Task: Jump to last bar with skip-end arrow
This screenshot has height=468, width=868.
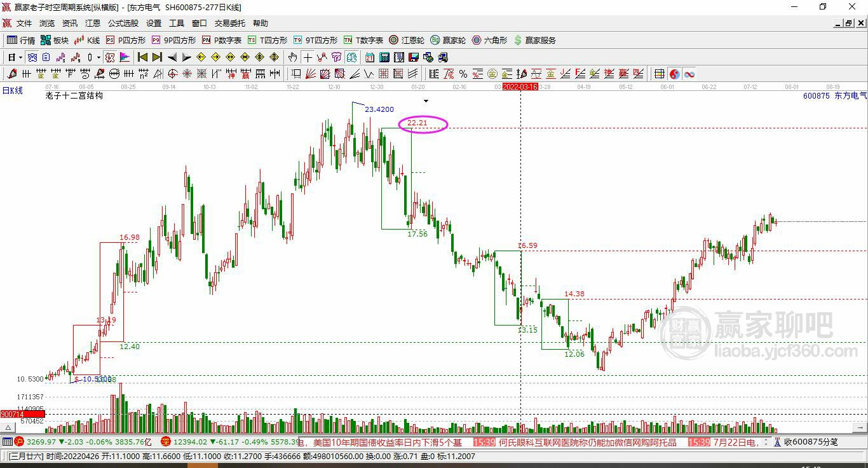Action: 157,57
